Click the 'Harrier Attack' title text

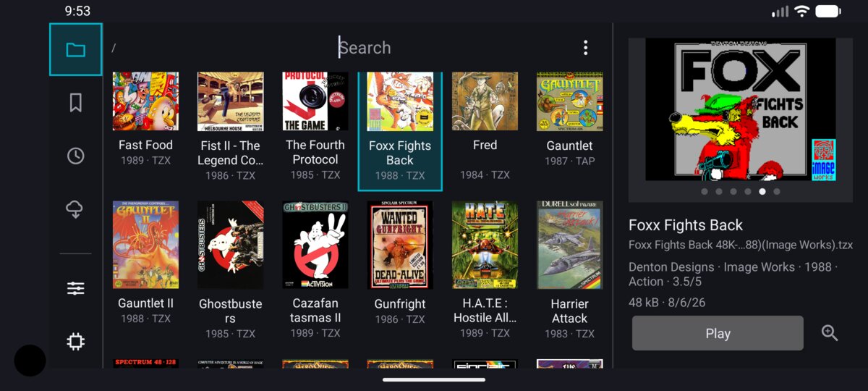(569, 311)
